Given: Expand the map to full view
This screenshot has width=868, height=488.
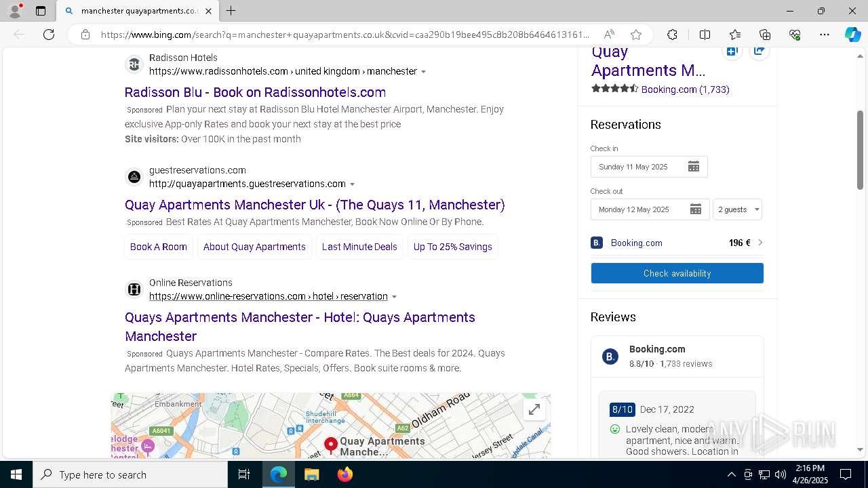Looking at the screenshot, I should [x=534, y=409].
